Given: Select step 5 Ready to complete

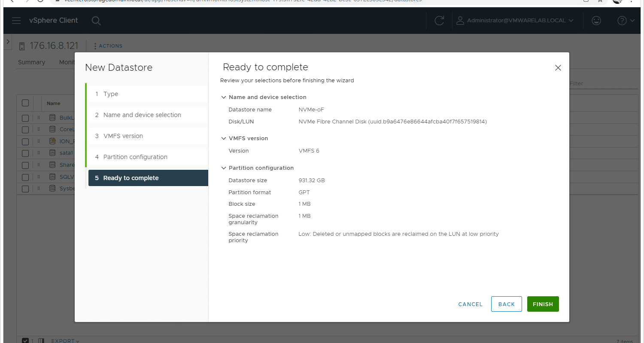Looking at the screenshot, I should (x=148, y=178).
